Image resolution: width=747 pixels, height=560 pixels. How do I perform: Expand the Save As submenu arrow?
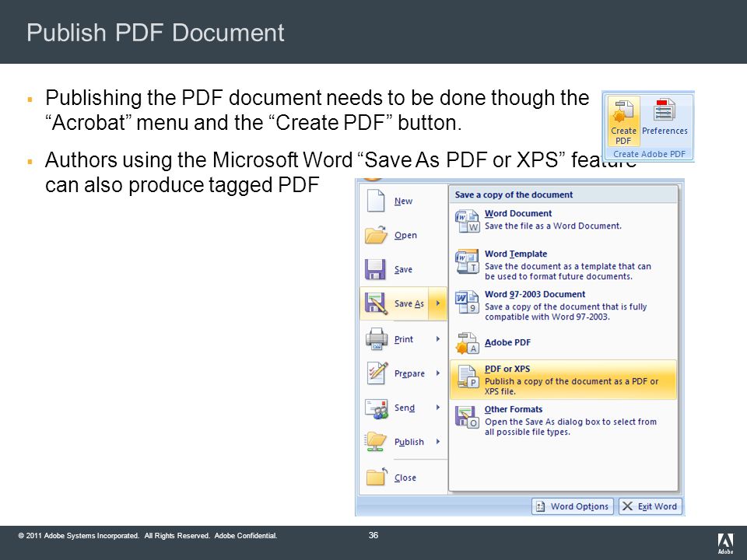tap(438, 303)
